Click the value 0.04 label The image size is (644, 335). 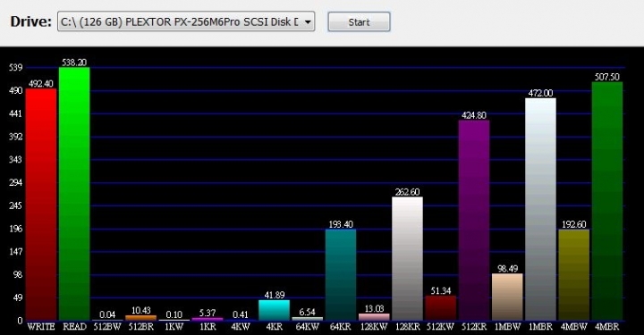(x=107, y=314)
